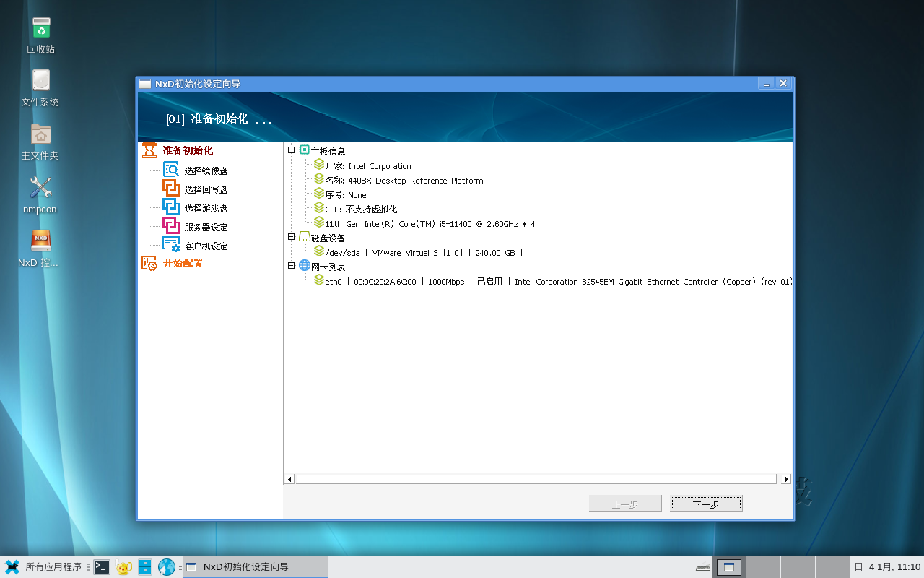The width and height of the screenshot is (924, 578).
Task: Click the 选择回写盘 step icon
Action: [171, 189]
